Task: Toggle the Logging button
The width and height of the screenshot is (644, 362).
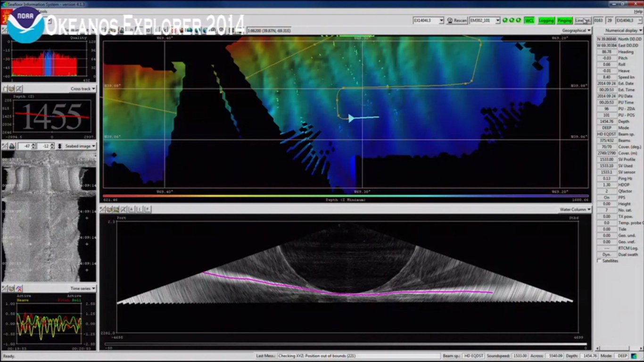Action: coord(546,21)
